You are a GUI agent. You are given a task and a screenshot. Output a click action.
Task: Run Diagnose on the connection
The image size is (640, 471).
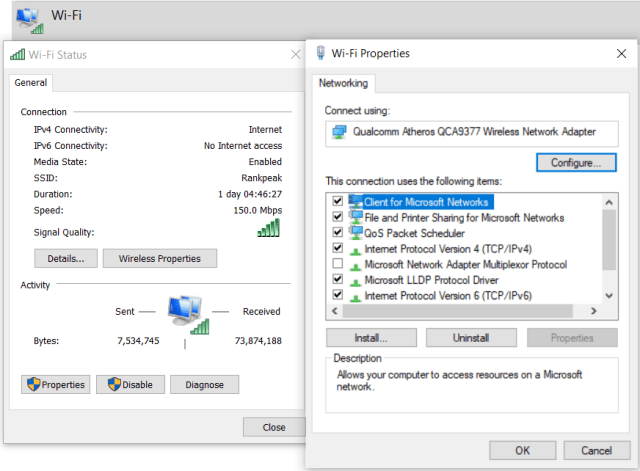coord(204,384)
